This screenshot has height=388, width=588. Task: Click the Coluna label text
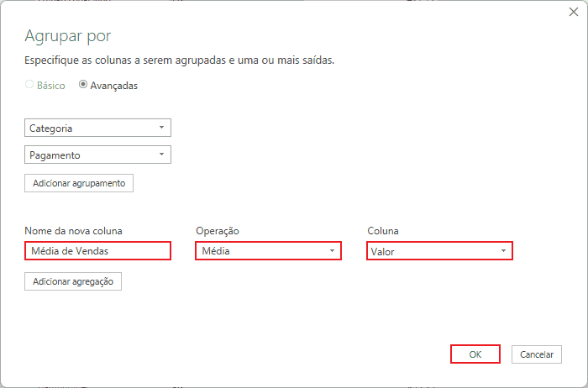click(383, 231)
